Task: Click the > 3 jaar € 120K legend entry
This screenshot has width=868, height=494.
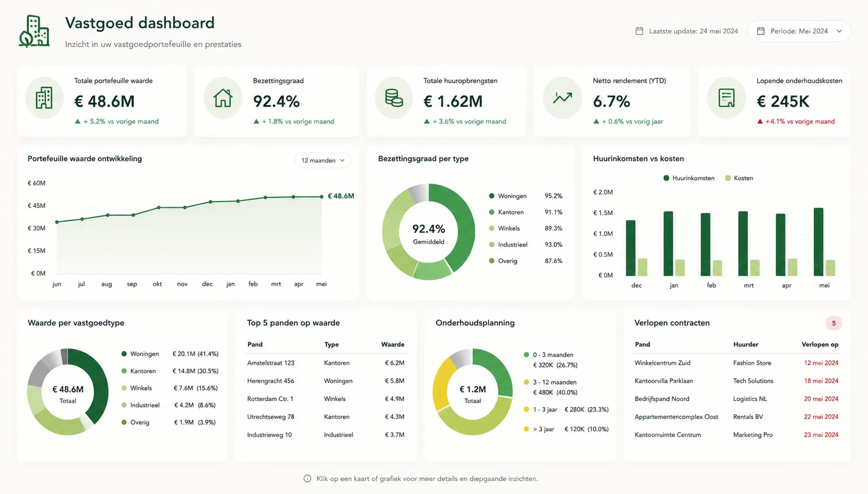Action: click(x=566, y=429)
